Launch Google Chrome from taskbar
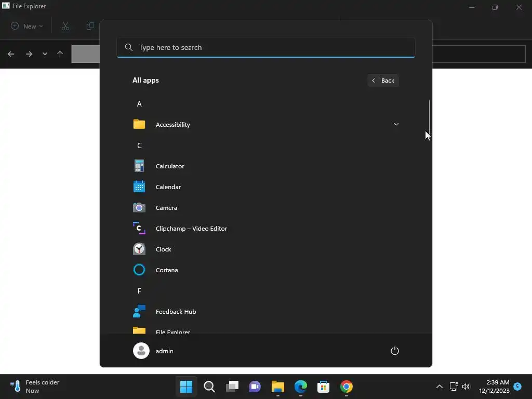 click(x=347, y=387)
